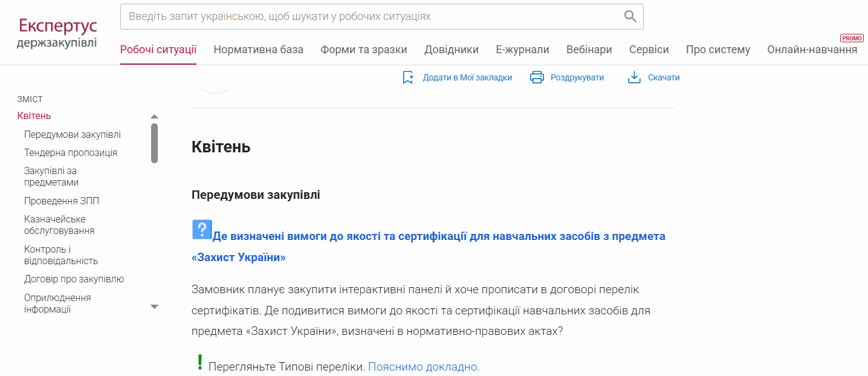
Task: Click the Експертус держзакупівлі logo
Action: (x=57, y=33)
